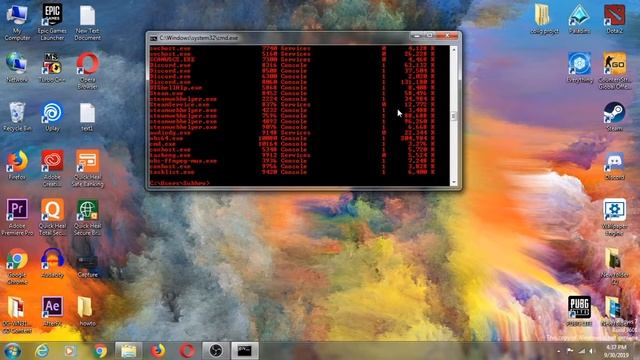Image resolution: width=640 pixels, height=360 pixels.
Task: Launch Paladins desktop shortcut
Action: tap(579, 19)
